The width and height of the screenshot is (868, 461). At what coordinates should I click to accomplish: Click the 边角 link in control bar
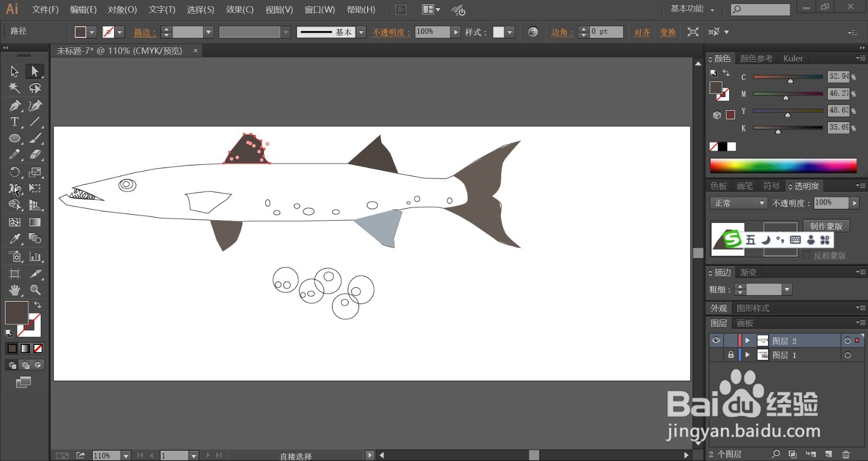562,32
